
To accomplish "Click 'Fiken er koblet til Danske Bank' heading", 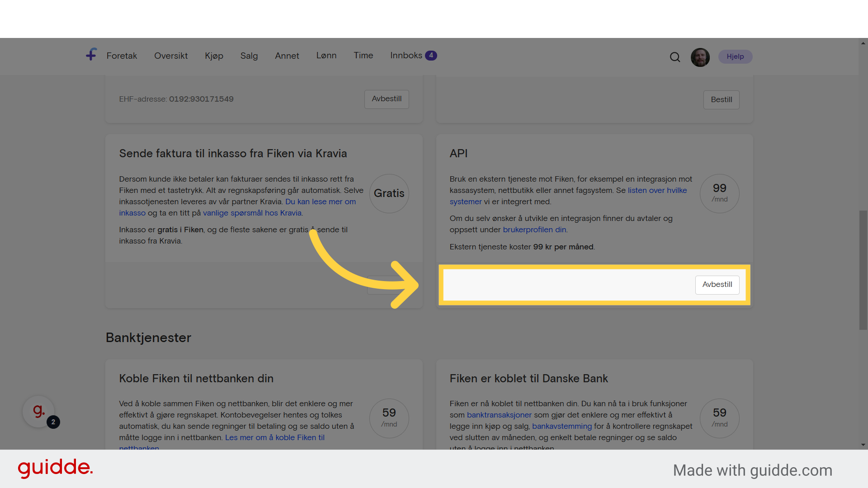I will [x=528, y=379].
